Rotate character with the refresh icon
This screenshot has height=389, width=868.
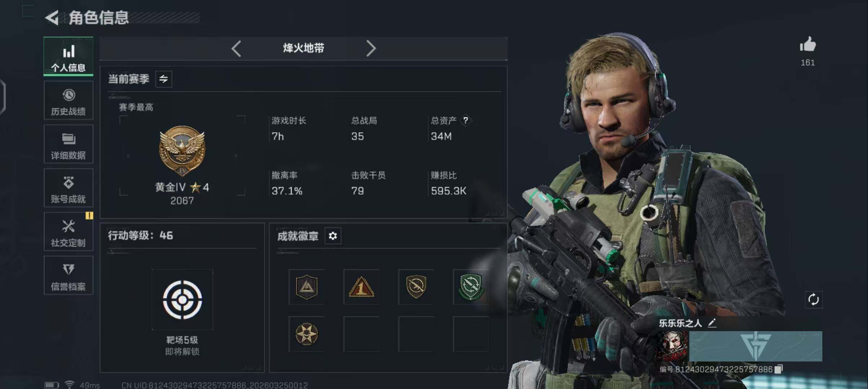[814, 300]
